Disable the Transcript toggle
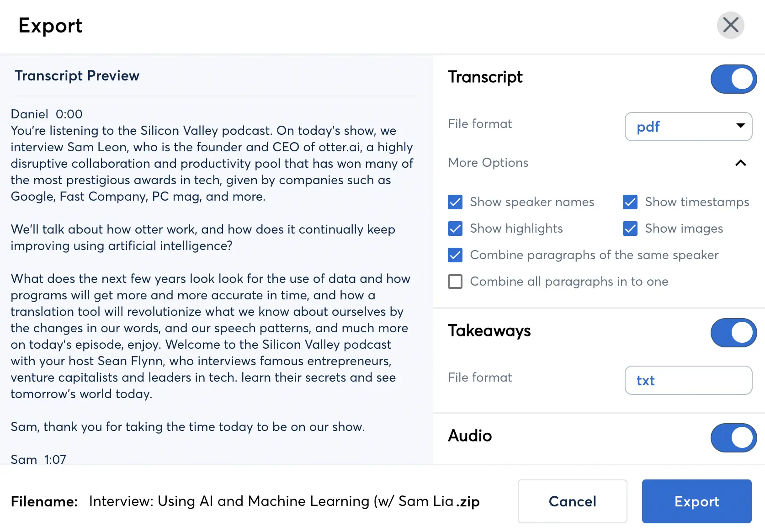 click(x=733, y=79)
